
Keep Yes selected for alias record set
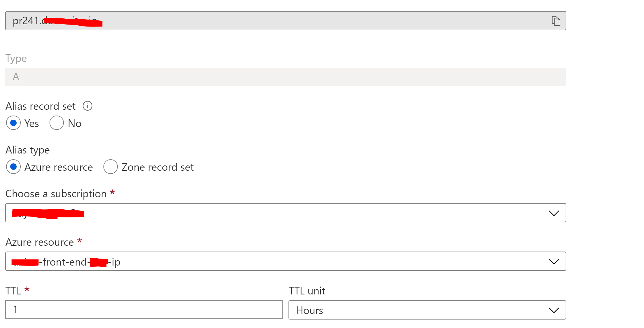(x=13, y=123)
